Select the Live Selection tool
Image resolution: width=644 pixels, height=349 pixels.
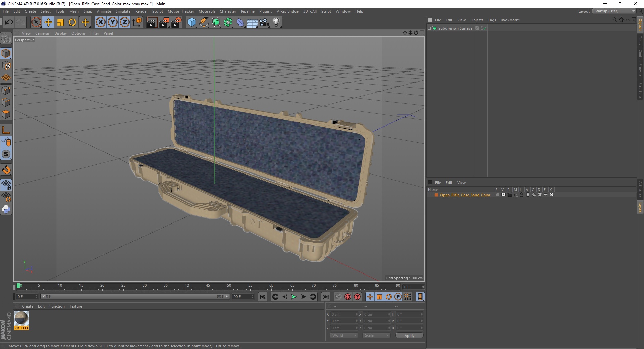coord(36,22)
